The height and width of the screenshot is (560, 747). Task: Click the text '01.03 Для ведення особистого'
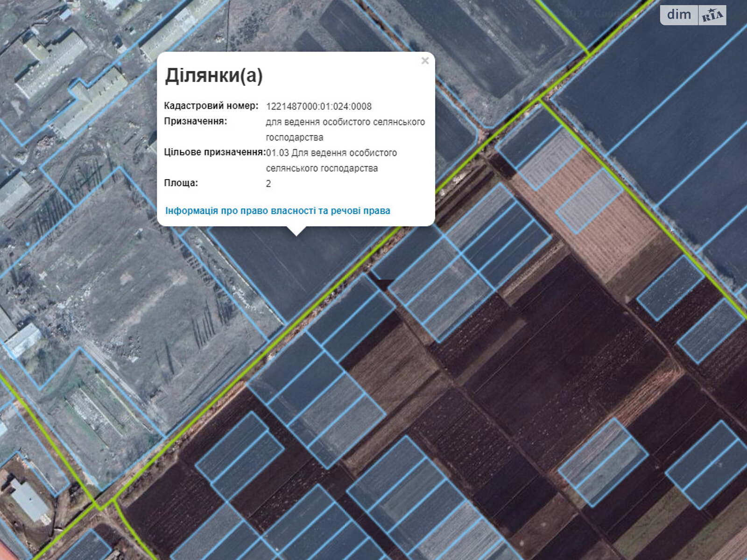331,153
